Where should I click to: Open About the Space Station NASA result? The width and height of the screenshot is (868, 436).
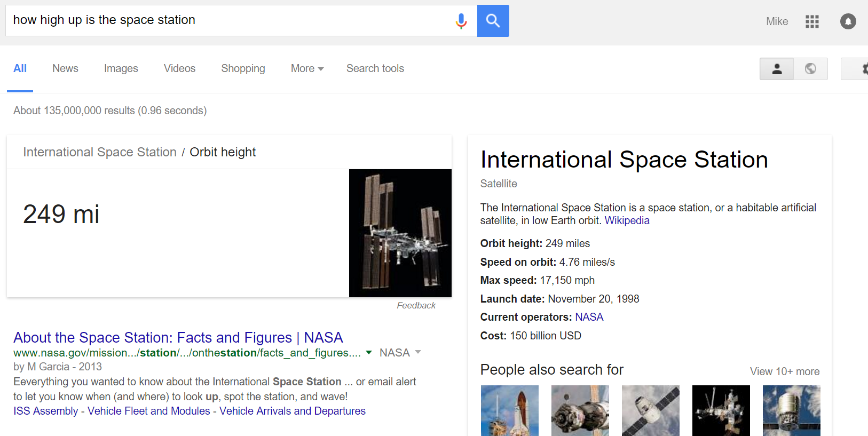[178, 337]
